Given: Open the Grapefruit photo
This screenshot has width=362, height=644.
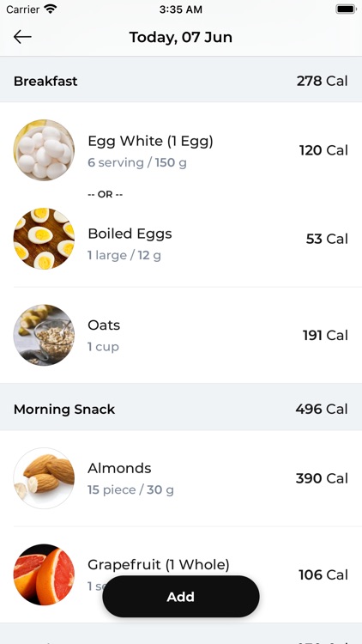Looking at the screenshot, I should point(44,574).
